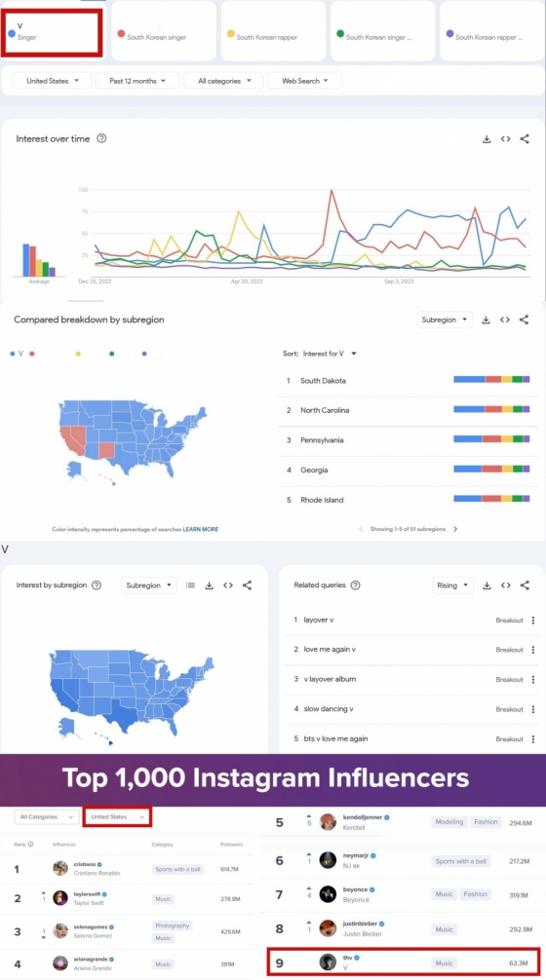Click the South Dakota color breakdown bar

click(491, 379)
